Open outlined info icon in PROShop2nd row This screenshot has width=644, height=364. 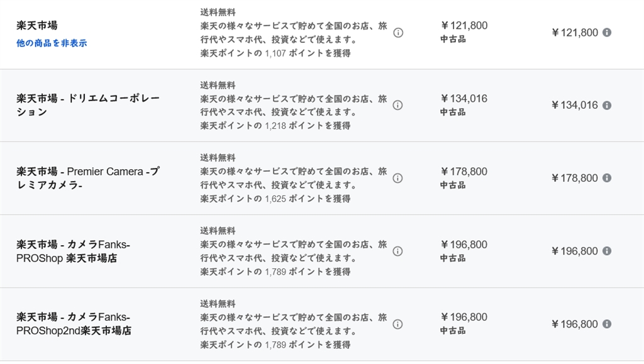click(397, 324)
